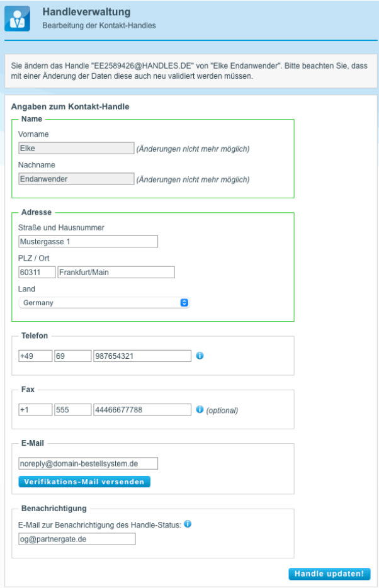Click info icon next to Benachrichtigung label

point(188,524)
